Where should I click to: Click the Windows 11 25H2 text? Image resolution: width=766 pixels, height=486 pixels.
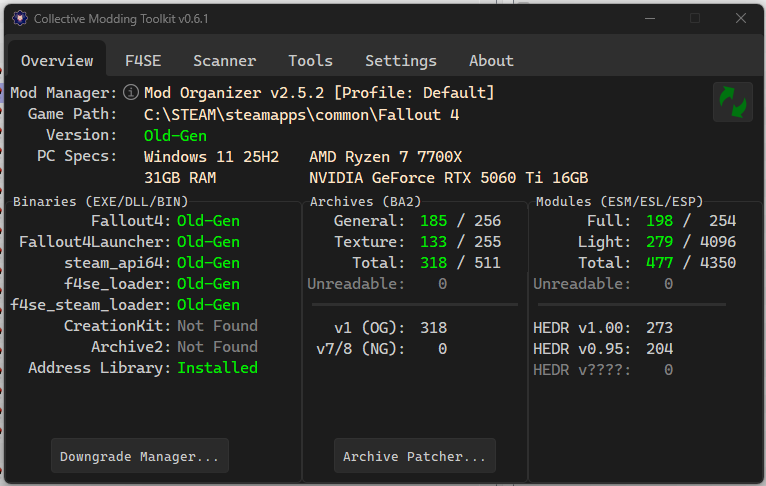click(212, 157)
